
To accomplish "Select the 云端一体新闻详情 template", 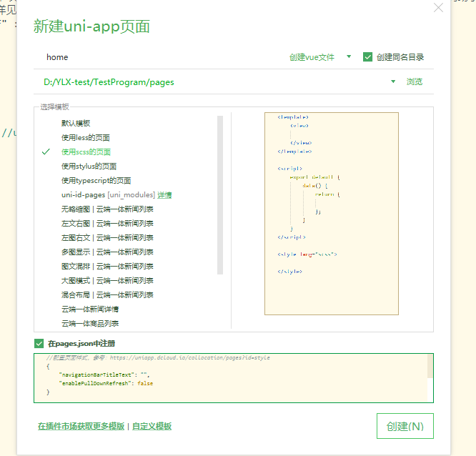I will pyautogui.click(x=90, y=309).
